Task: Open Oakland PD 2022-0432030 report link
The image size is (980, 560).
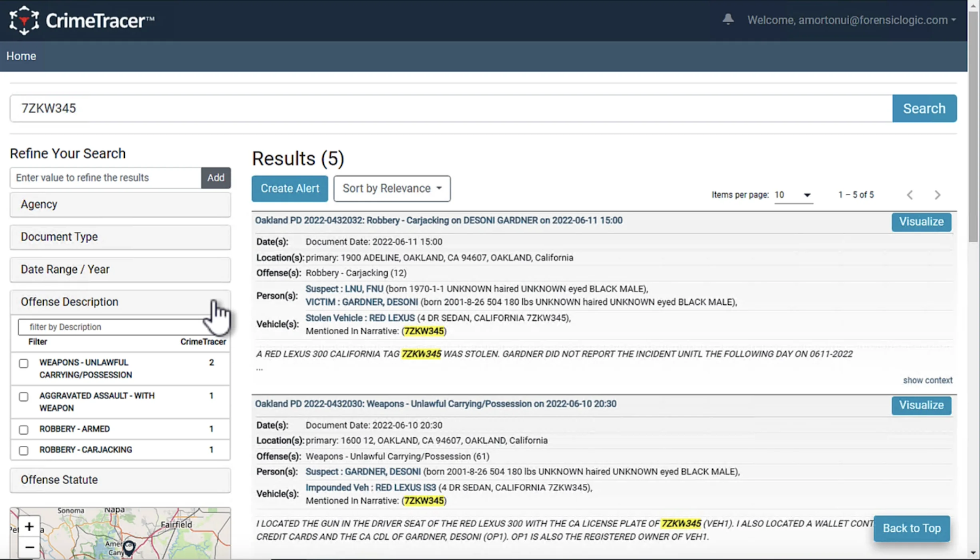Action: (x=436, y=404)
